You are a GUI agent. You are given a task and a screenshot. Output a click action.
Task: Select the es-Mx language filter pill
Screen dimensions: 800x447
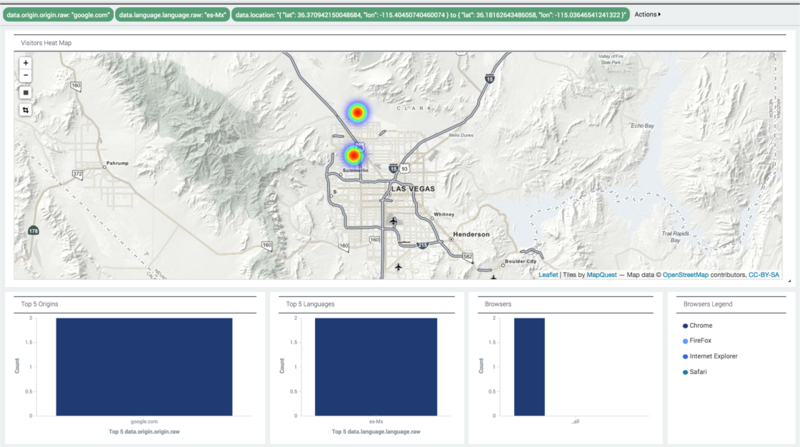coord(172,15)
